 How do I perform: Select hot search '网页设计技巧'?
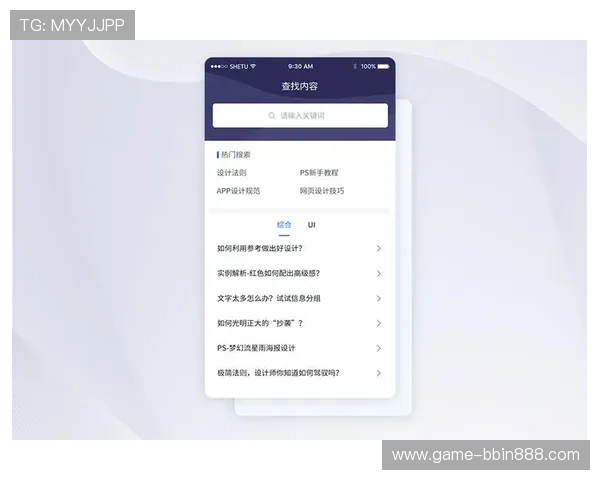(322, 191)
